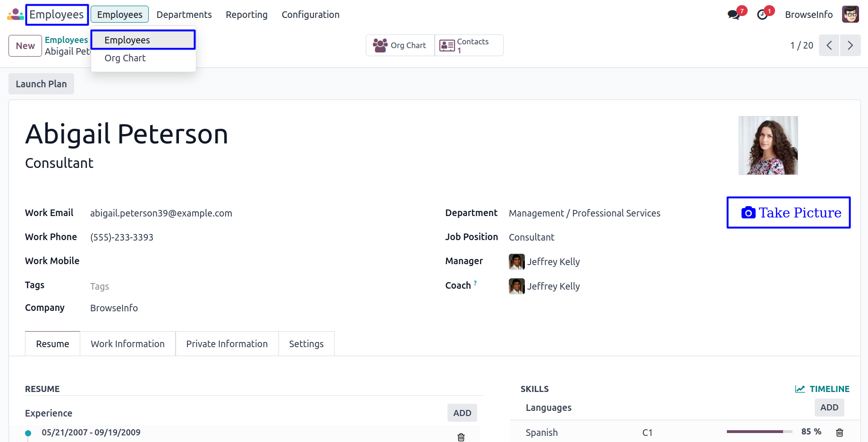This screenshot has height=442, width=868.
Task: Open the chat messages icon
Action: [x=733, y=15]
